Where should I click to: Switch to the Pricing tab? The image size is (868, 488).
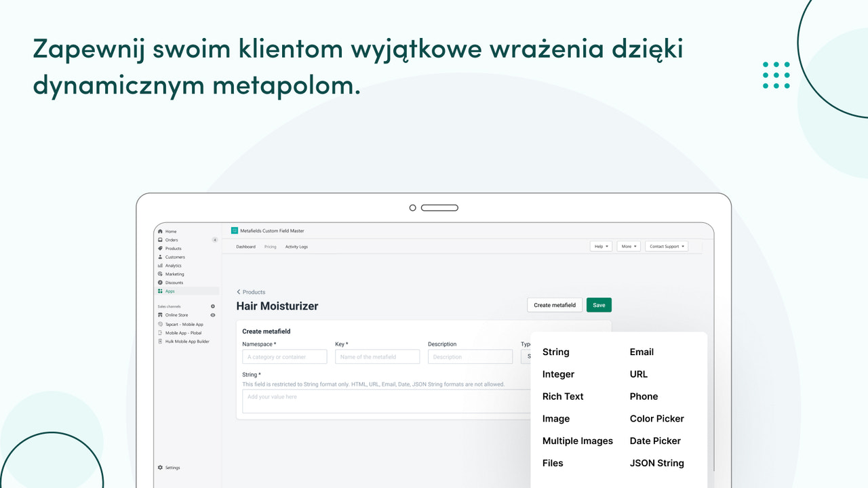coord(270,247)
